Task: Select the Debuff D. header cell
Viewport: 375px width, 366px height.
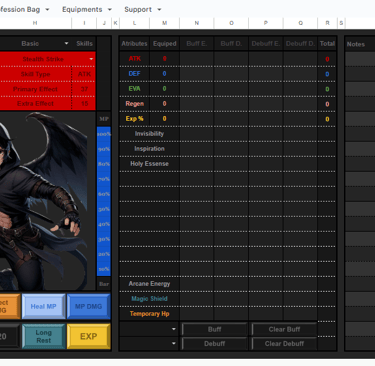Action: tap(300, 44)
